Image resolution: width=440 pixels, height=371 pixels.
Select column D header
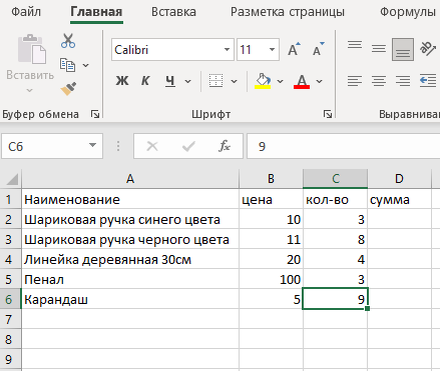(x=399, y=179)
